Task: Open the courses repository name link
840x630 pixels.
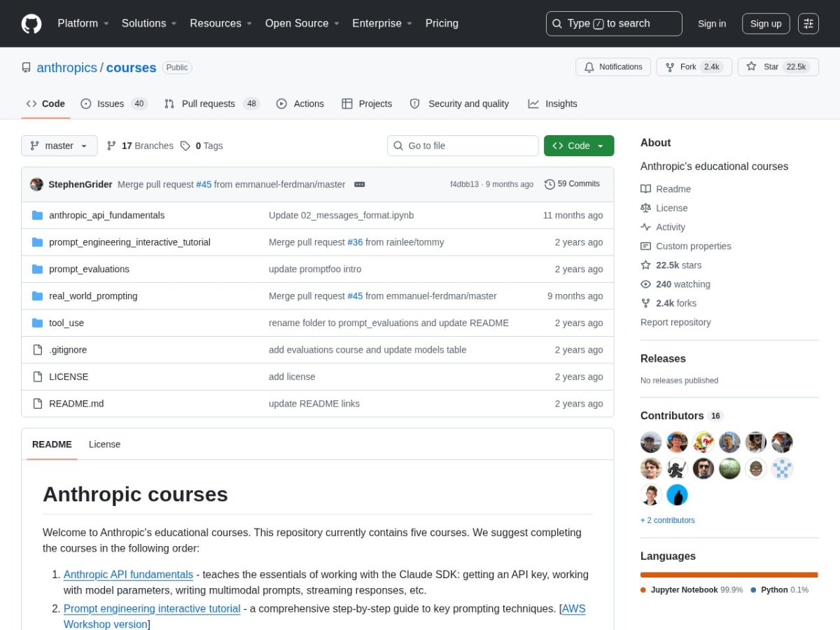Action: pyautogui.click(x=131, y=68)
